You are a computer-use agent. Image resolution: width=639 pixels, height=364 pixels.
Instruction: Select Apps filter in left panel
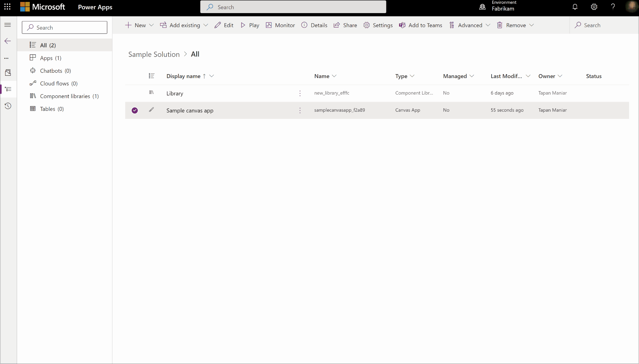tap(51, 58)
